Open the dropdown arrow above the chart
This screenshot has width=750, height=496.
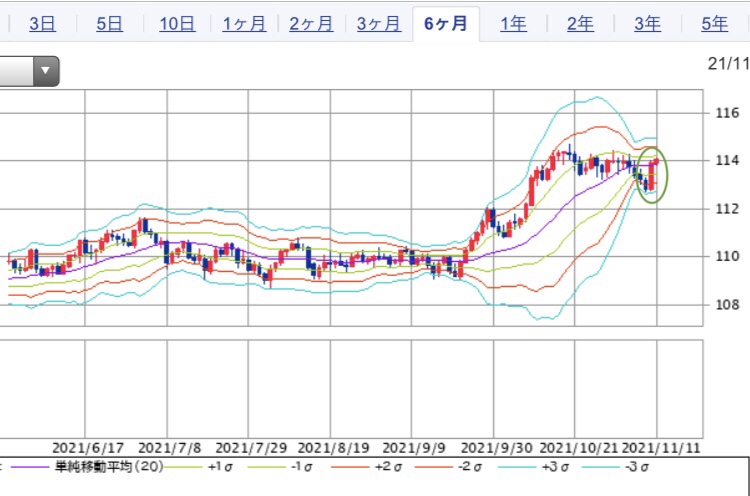point(46,71)
